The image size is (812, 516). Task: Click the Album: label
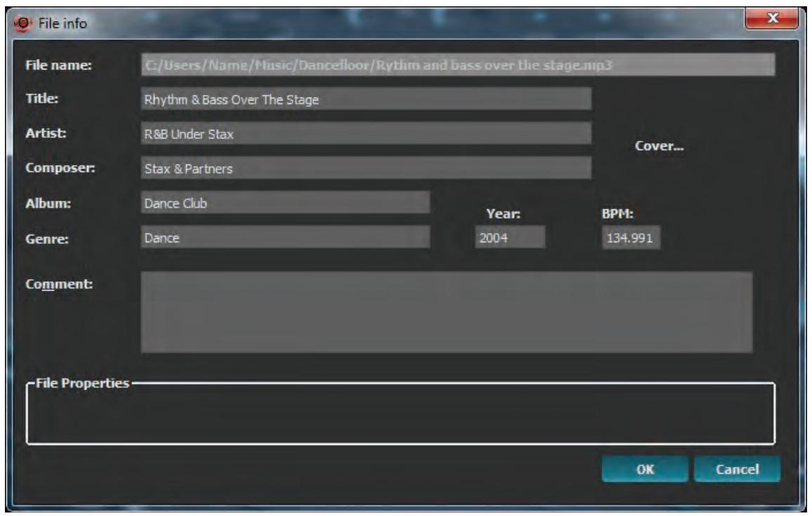48,203
